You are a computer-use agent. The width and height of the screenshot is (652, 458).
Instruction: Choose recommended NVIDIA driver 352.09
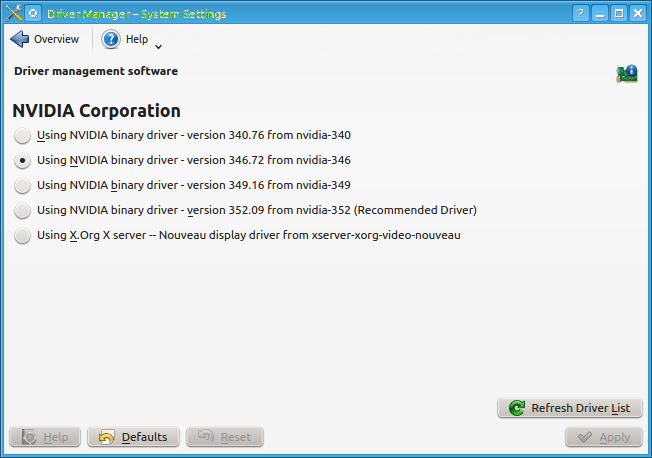pos(245,210)
